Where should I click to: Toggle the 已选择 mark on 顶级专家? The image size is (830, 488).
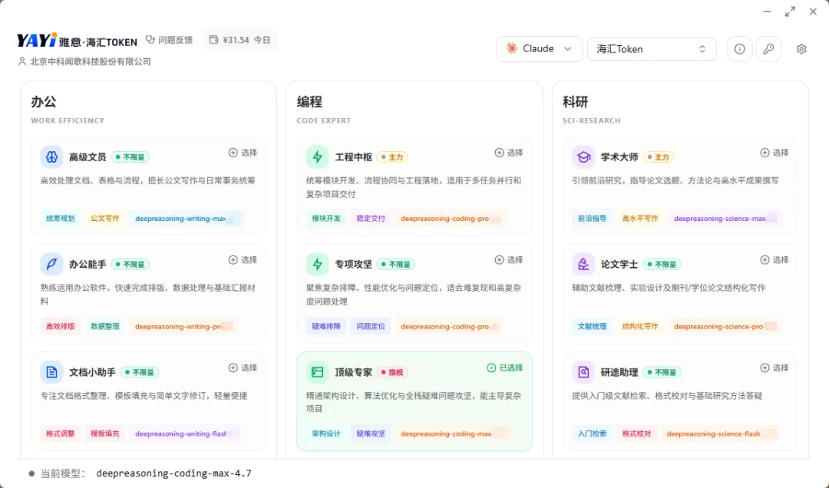(x=505, y=368)
